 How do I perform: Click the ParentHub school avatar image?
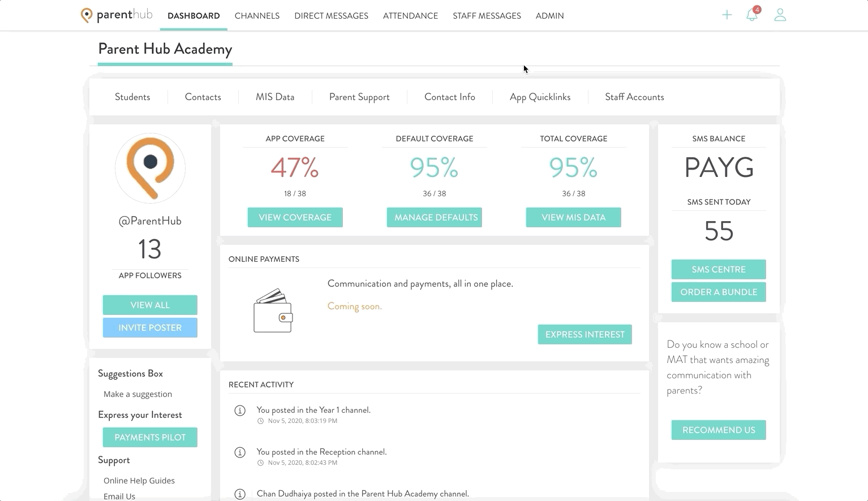pyautogui.click(x=150, y=168)
